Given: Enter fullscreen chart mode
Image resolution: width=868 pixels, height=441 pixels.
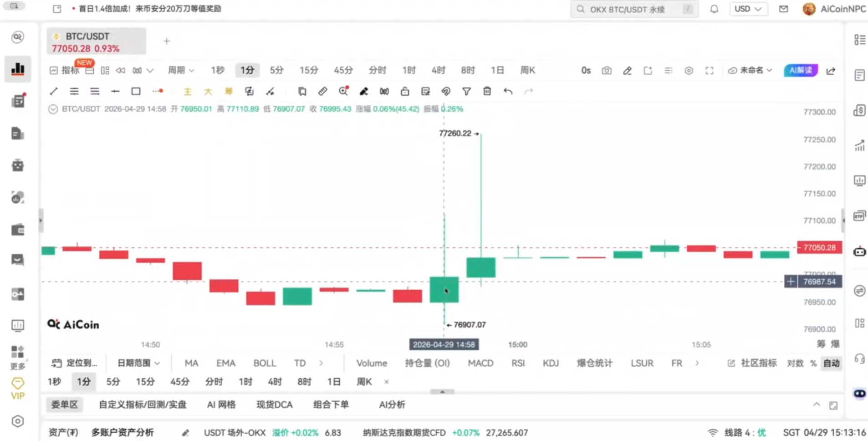Looking at the screenshot, I should click(x=710, y=71).
